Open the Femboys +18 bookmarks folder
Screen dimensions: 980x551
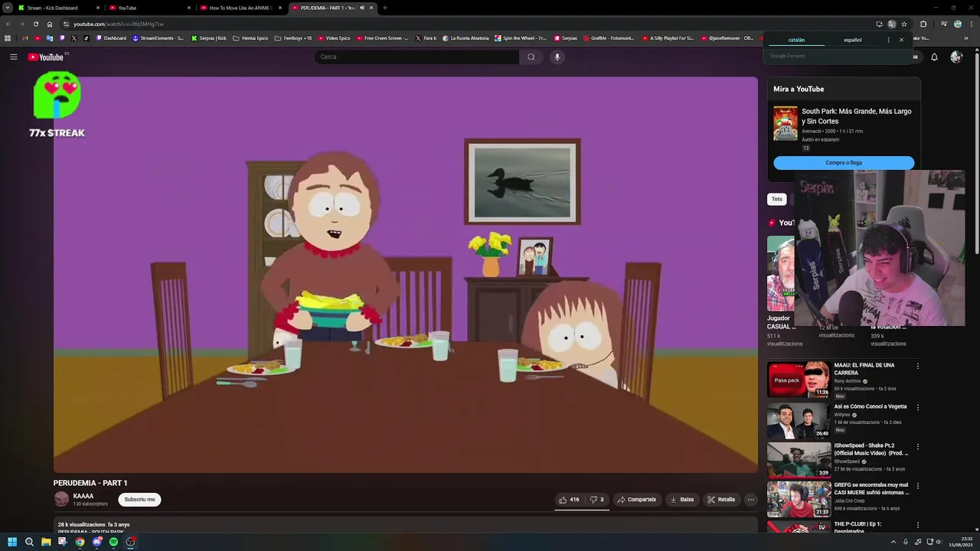(294, 38)
